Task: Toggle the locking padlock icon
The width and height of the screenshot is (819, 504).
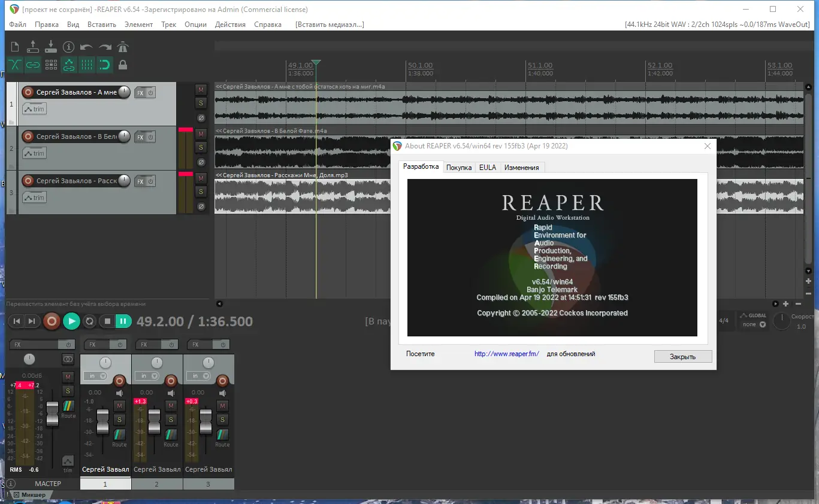Action: coord(123,65)
